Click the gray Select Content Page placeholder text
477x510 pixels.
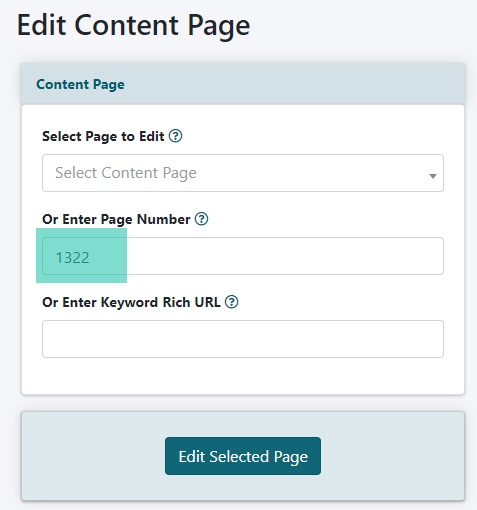pos(126,173)
